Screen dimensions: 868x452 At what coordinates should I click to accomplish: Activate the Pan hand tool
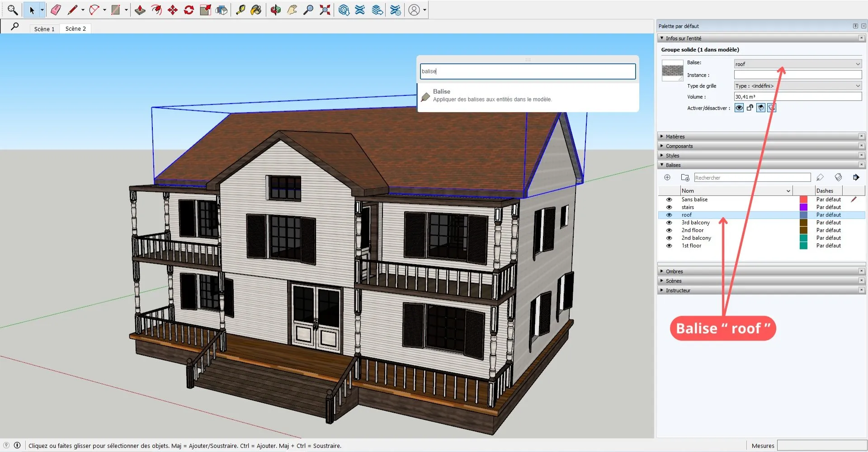coord(292,10)
